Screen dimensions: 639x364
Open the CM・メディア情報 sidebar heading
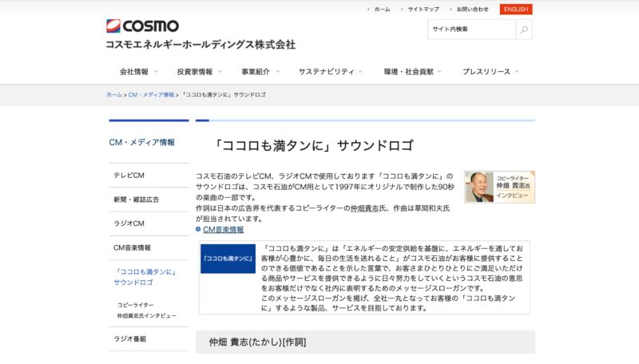click(142, 143)
